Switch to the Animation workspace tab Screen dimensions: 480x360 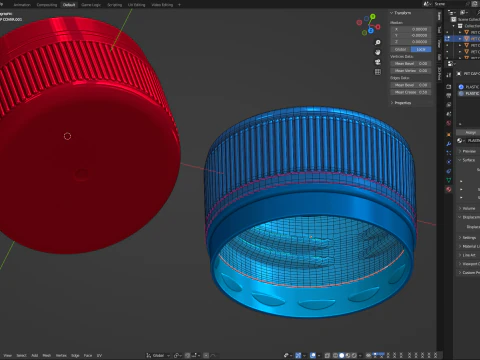click(x=22, y=5)
